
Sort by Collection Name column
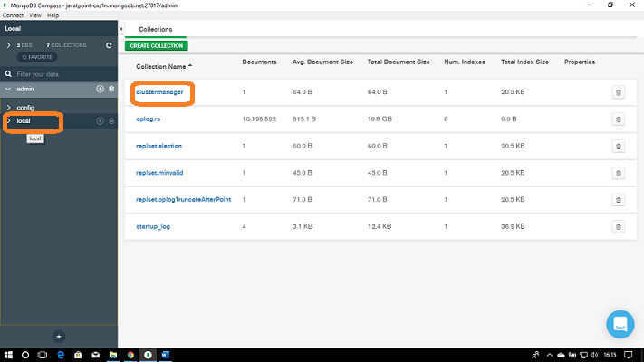(x=164, y=66)
